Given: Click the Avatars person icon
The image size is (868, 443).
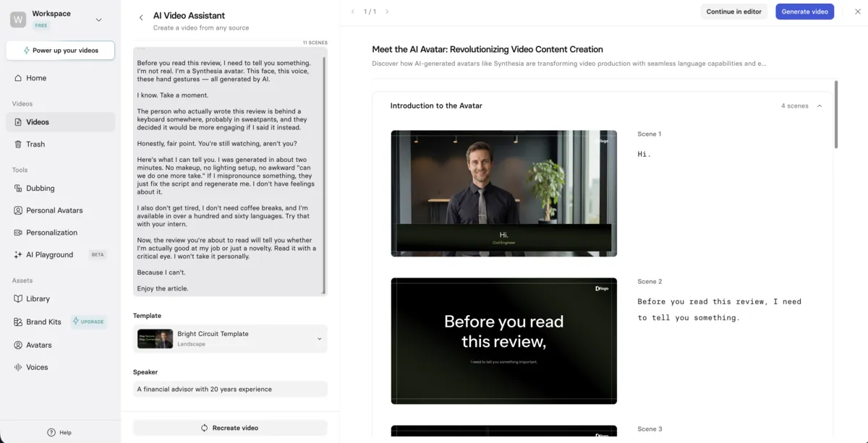Looking at the screenshot, I should click(19, 345).
